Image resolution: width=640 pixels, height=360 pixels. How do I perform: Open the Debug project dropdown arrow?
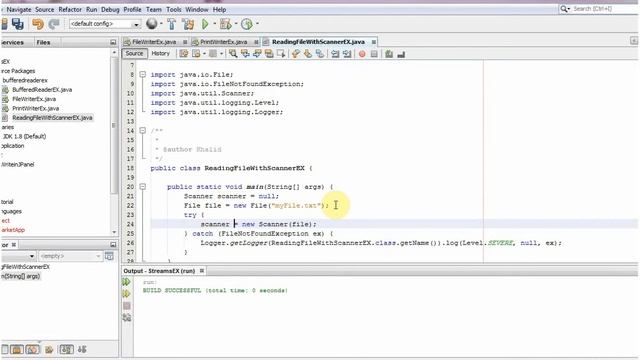pos(236,24)
